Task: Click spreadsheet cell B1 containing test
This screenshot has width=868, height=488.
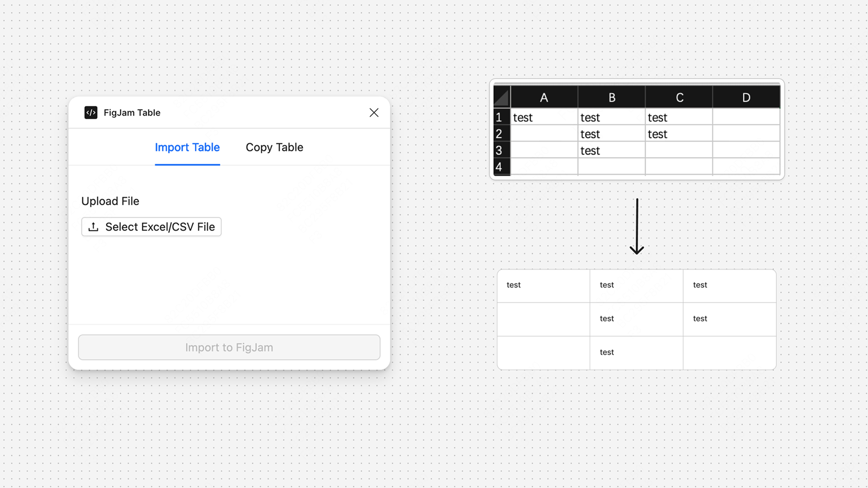Action: tap(612, 117)
